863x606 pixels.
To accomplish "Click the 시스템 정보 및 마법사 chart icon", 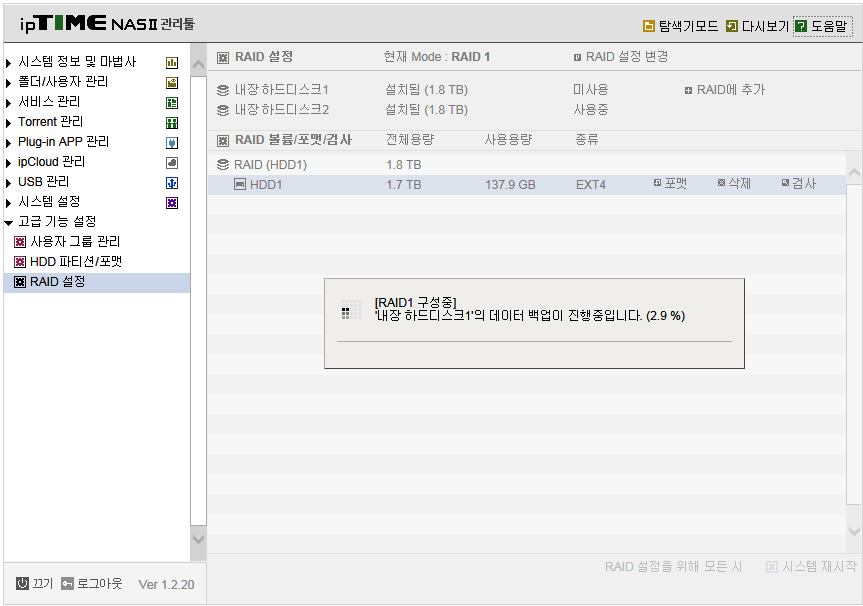I will click(172, 63).
